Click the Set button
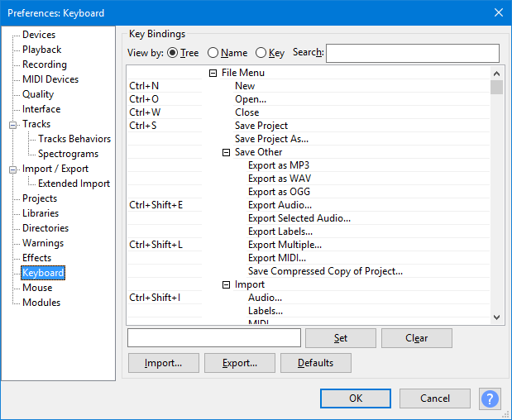 pos(341,338)
